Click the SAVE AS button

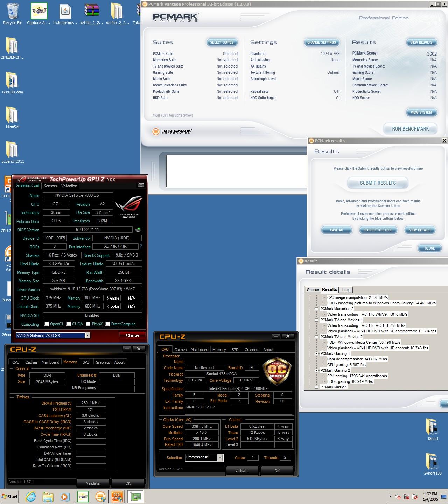point(337,230)
